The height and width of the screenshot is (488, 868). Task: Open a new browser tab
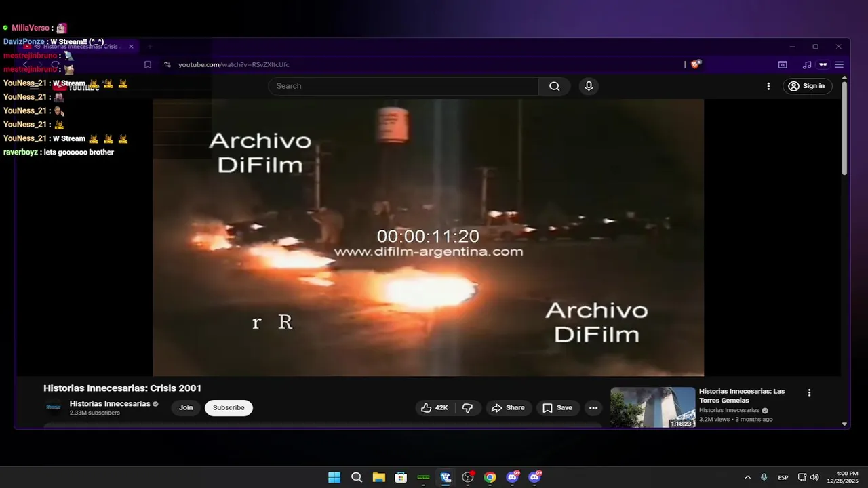tap(149, 47)
